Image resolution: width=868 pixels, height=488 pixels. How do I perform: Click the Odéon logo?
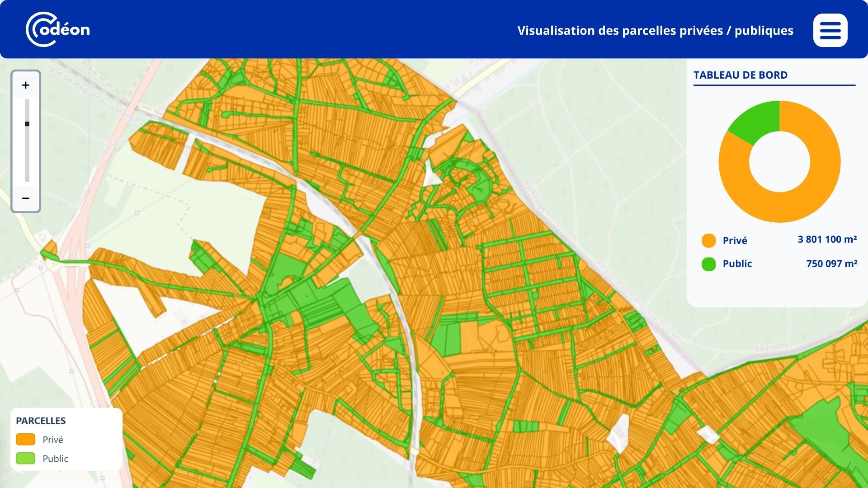[58, 29]
